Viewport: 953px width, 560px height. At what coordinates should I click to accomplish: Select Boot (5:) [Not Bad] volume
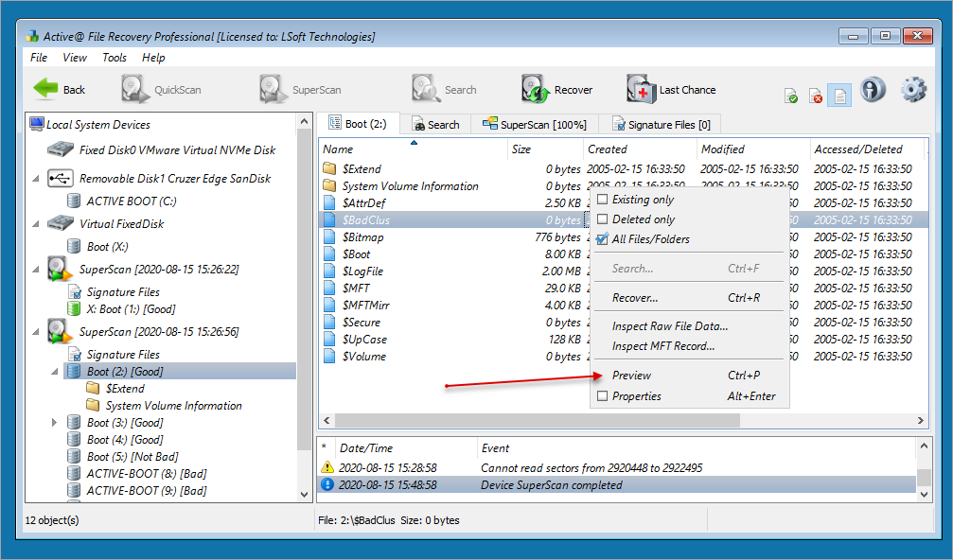(132, 457)
